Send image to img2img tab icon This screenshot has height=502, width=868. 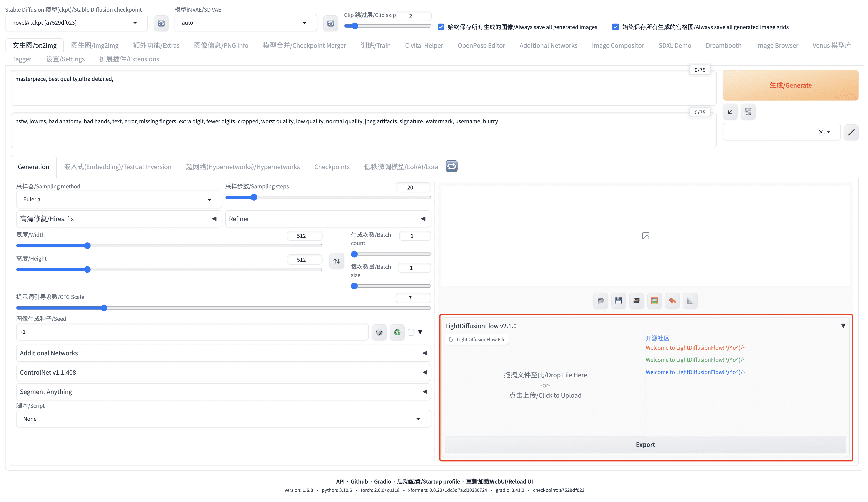654,301
